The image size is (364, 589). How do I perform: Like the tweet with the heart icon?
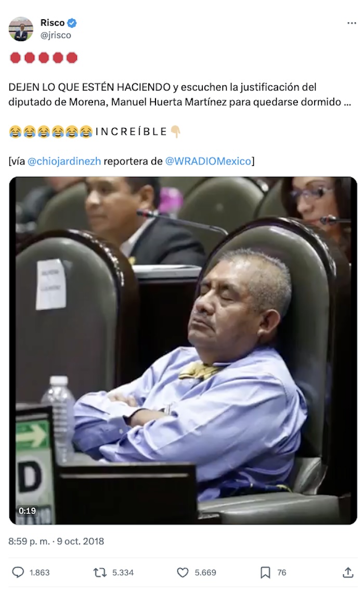point(183,572)
